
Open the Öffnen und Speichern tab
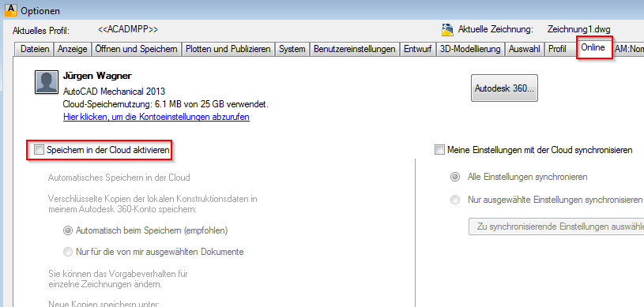(x=137, y=49)
